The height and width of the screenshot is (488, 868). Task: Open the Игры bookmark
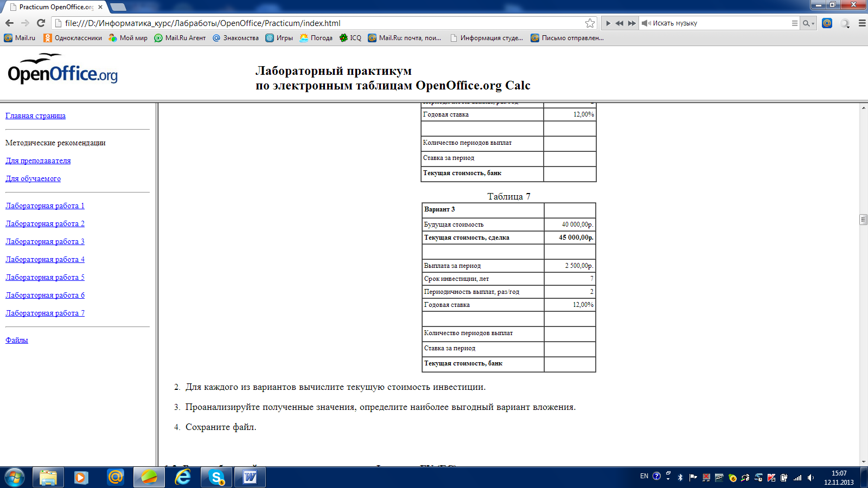(279, 38)
